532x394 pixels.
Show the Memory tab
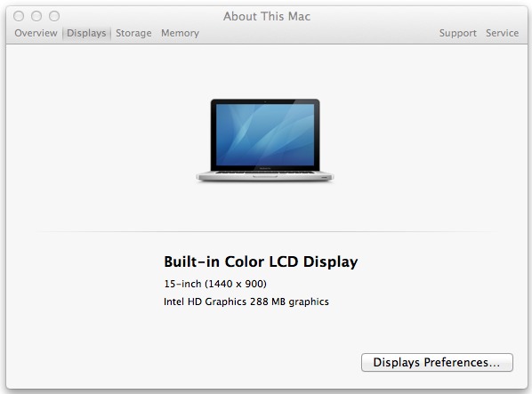tap(180, 33)
